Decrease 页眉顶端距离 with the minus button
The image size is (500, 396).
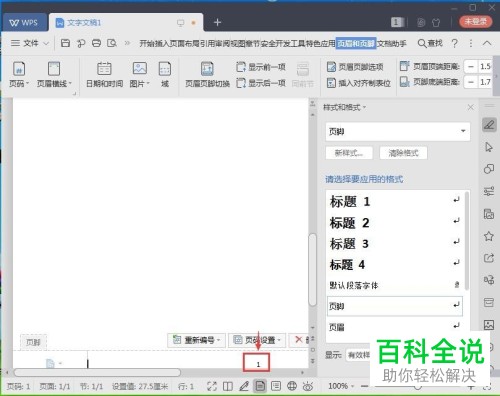coord(471,67)
